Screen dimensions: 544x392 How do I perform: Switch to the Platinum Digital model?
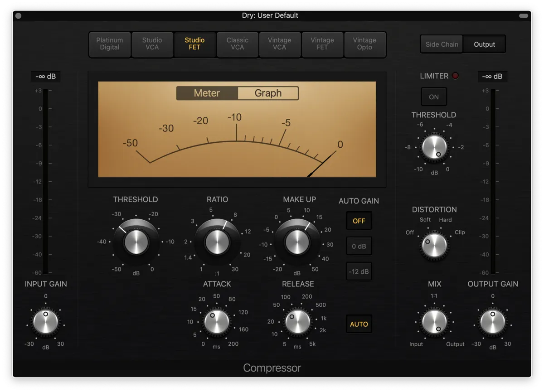(x=110, y=44)
